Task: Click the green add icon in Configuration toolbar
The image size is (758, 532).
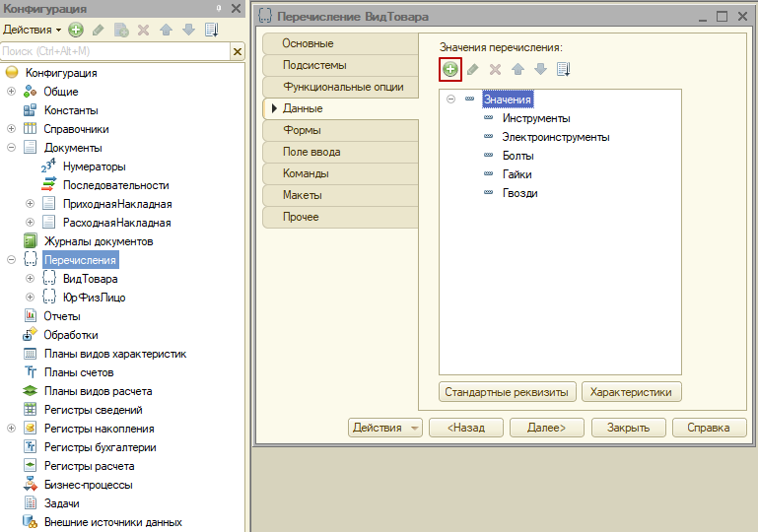Action: pos(76,30)
